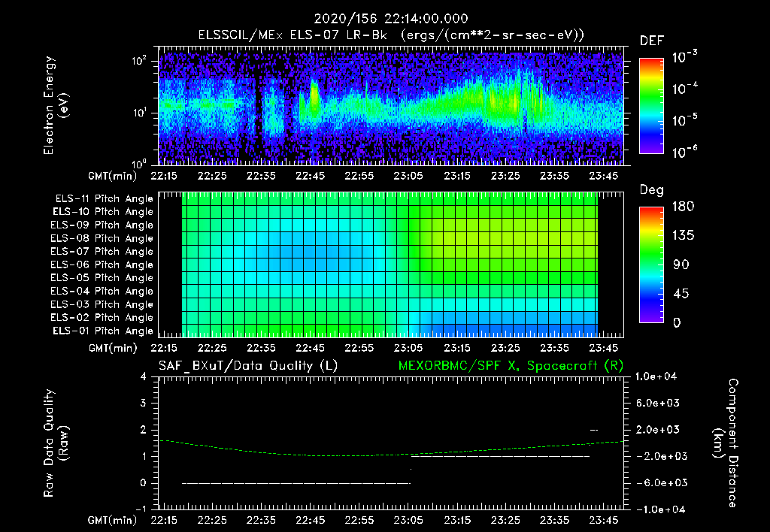Select the Raw Data Quality (Raw) axis label
Image resolution: width=770 pixels, height=532 pixels.
(x=56, y=443)
